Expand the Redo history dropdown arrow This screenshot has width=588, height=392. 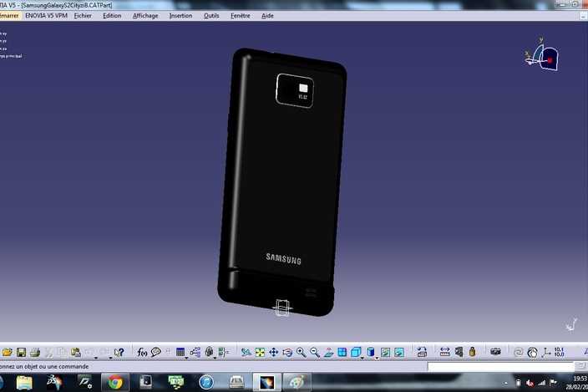click(x=110, y=358)
